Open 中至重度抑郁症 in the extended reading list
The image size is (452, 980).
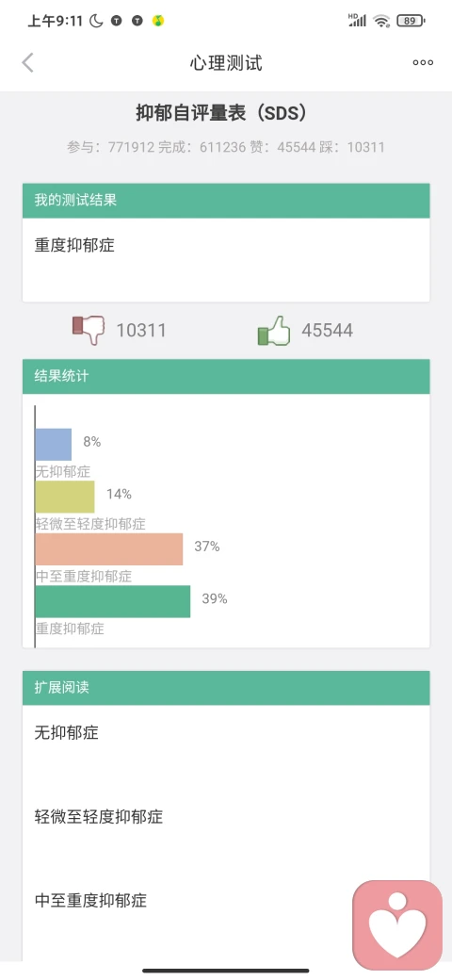coord(90,900)
